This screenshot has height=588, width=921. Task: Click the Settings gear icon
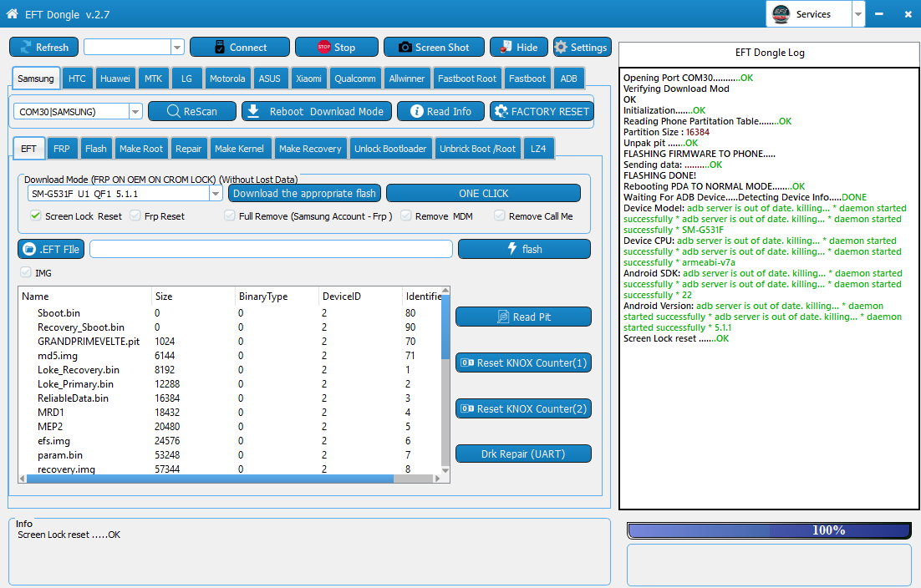[561, 47]
